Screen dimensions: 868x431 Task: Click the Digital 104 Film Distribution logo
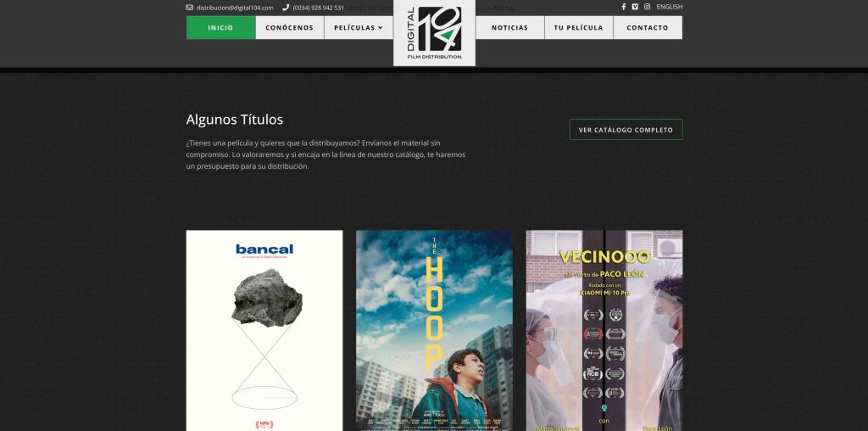pyautogui.click(x=434, y=33)
